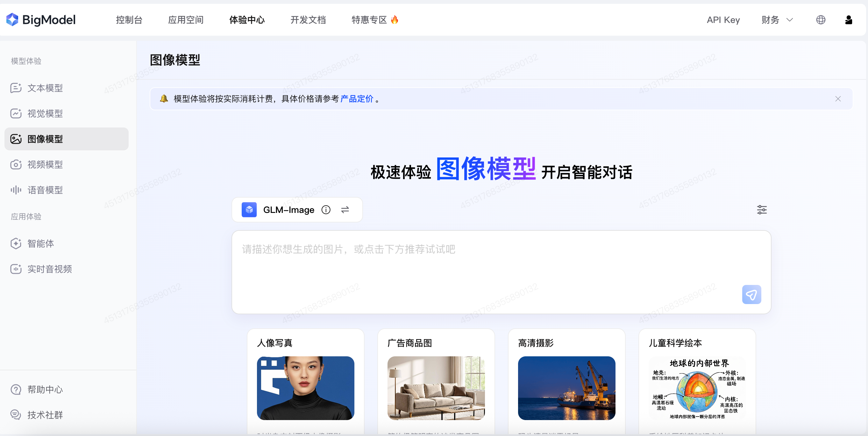This screenshot has height=436, width=868.
Task: Click the send message paper-plane icon
Action: (751, 295)
